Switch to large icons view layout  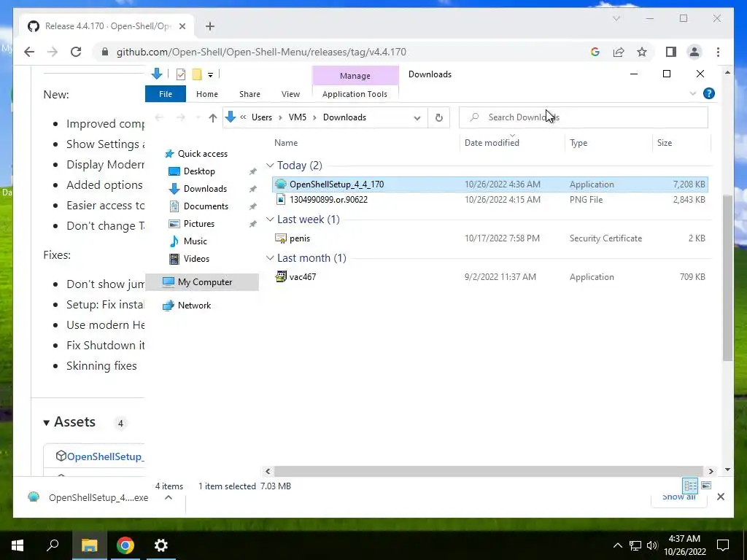(706, 485)
